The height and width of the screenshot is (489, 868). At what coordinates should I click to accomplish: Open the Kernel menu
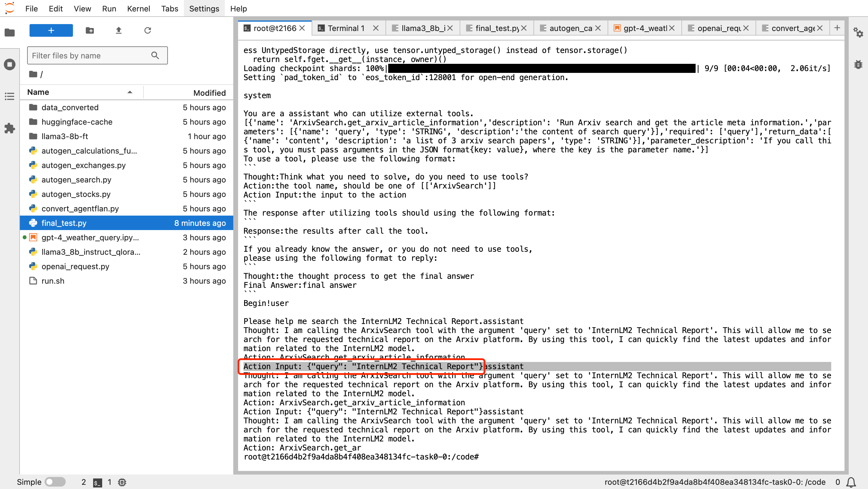[x=139, y=8]
